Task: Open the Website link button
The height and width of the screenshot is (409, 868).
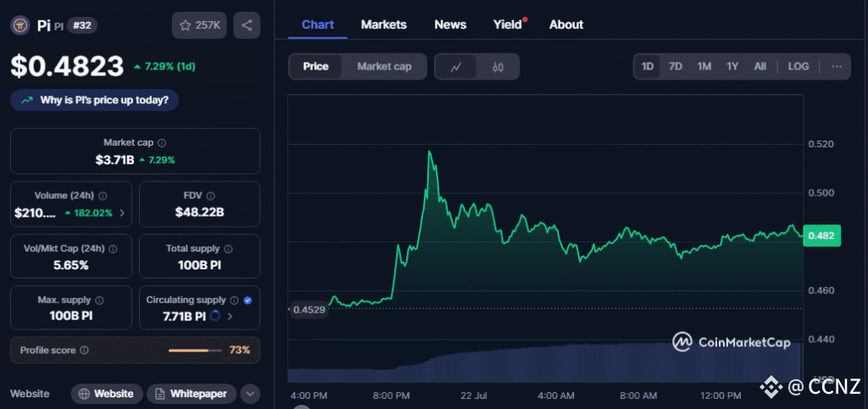Action: click(x=107, y=394)
